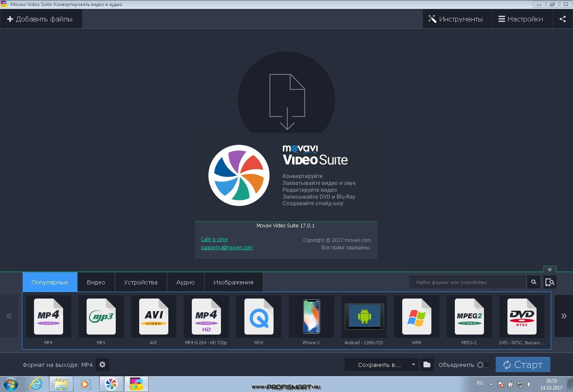Image resolution: width=573 pixels, height=392 pixels.
Task: Click the format search input field
Action: click(468, 282)
